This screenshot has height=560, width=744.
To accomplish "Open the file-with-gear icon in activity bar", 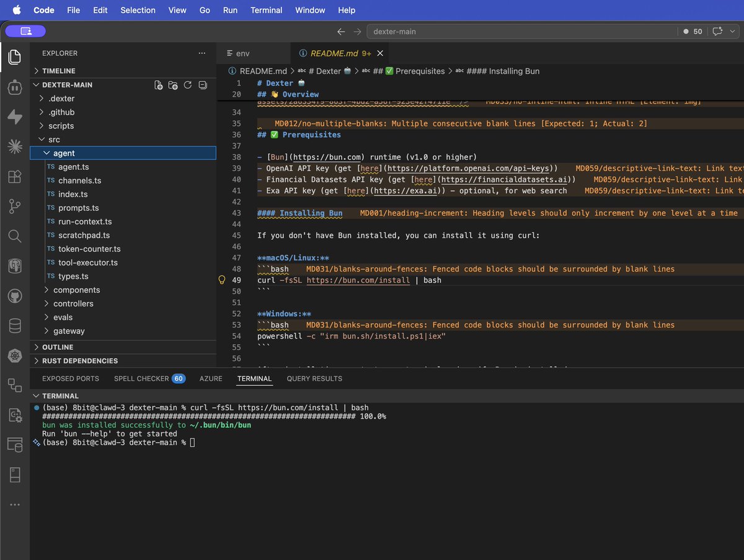I will click(14, 415).
